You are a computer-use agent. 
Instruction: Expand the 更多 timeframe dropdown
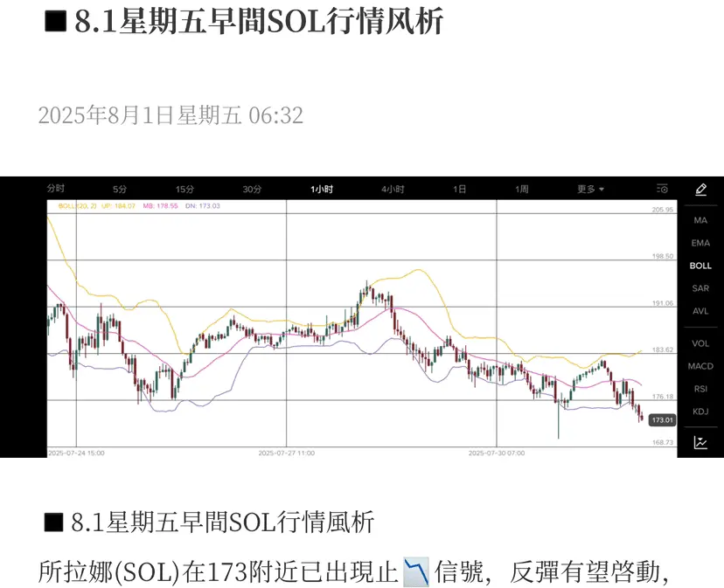590,190
